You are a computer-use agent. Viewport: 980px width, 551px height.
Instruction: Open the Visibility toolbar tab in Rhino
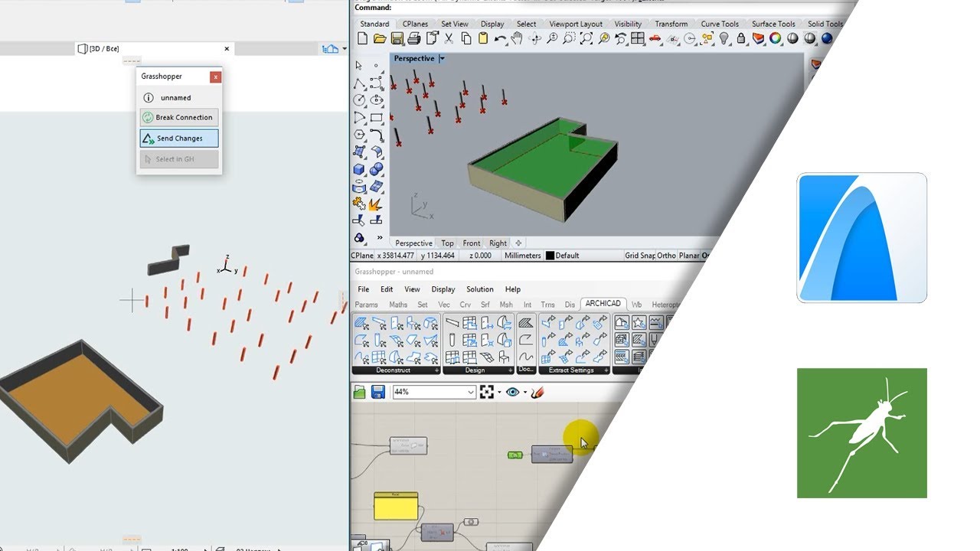[x=629, y=24]
